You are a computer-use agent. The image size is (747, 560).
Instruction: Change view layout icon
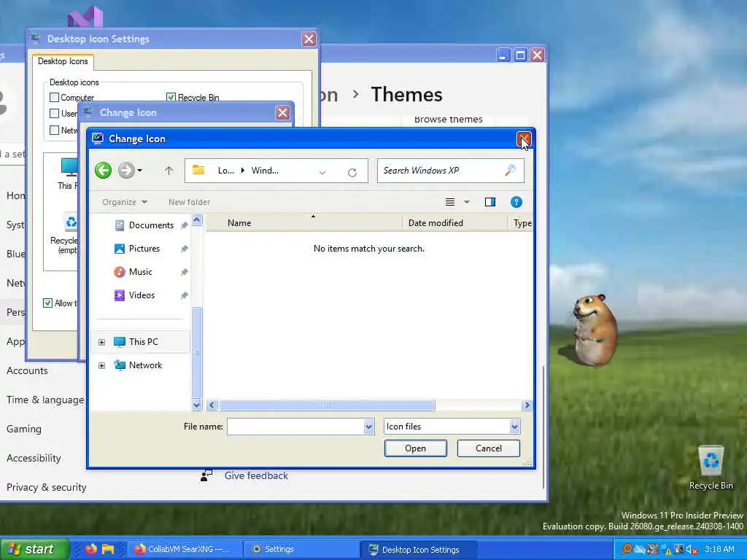pyautogui.click(x=449, y=202)
